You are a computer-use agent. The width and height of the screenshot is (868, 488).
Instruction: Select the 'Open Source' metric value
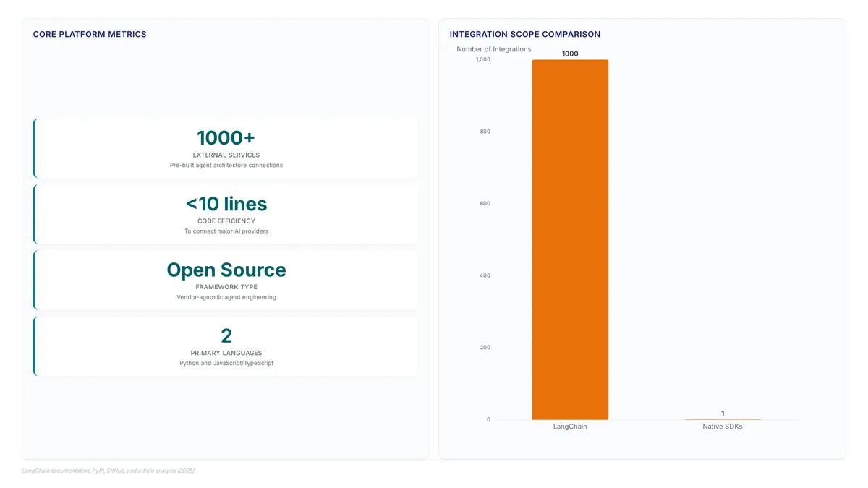[226, 270]
